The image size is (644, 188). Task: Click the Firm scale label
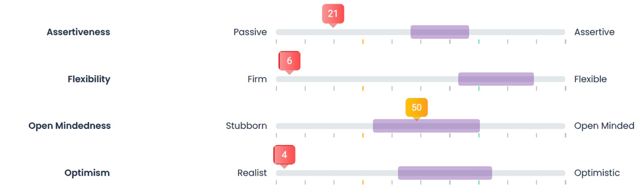257,79
